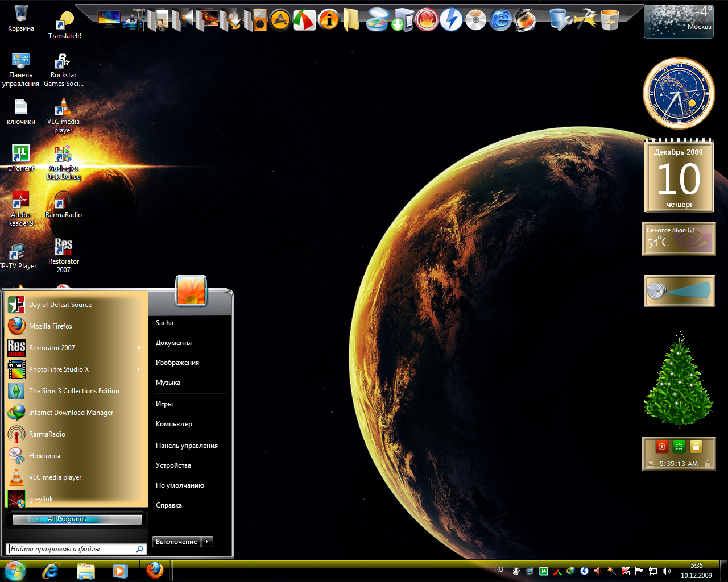Open Windows Explorer folder on taskbar
728x582 pixels.
click(85, 571)
